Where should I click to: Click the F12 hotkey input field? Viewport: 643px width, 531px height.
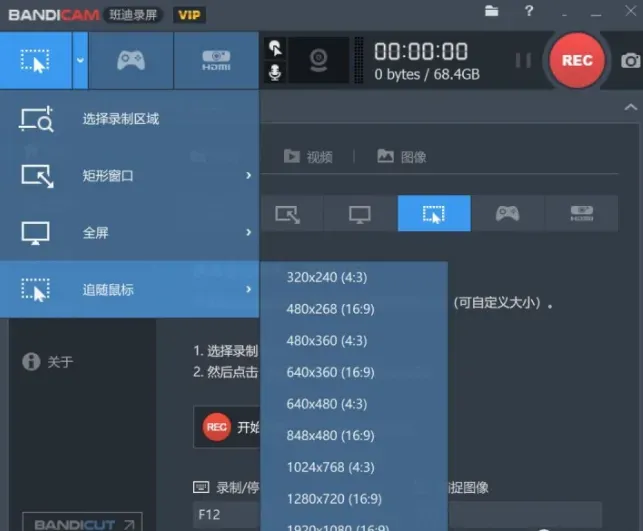click(226, 515)
